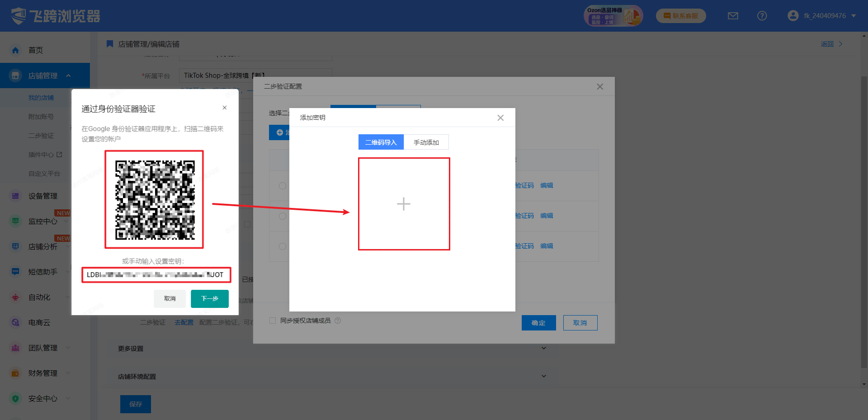The image size is (868, 420).
Task: Open the help question mark icon
Action: click(762, 16)
